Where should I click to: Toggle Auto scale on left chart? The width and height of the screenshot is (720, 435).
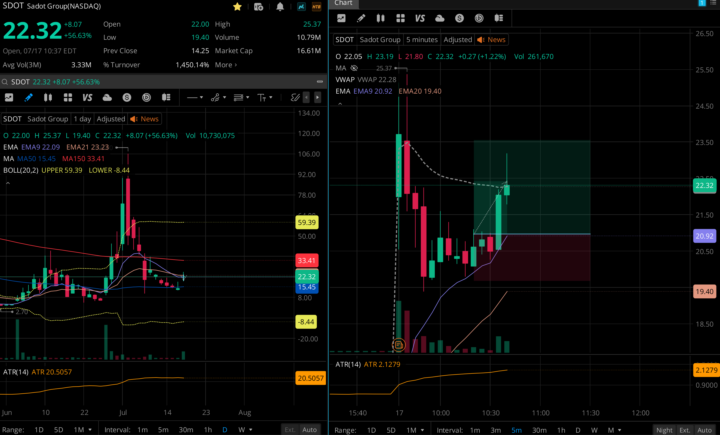(309, 429)
